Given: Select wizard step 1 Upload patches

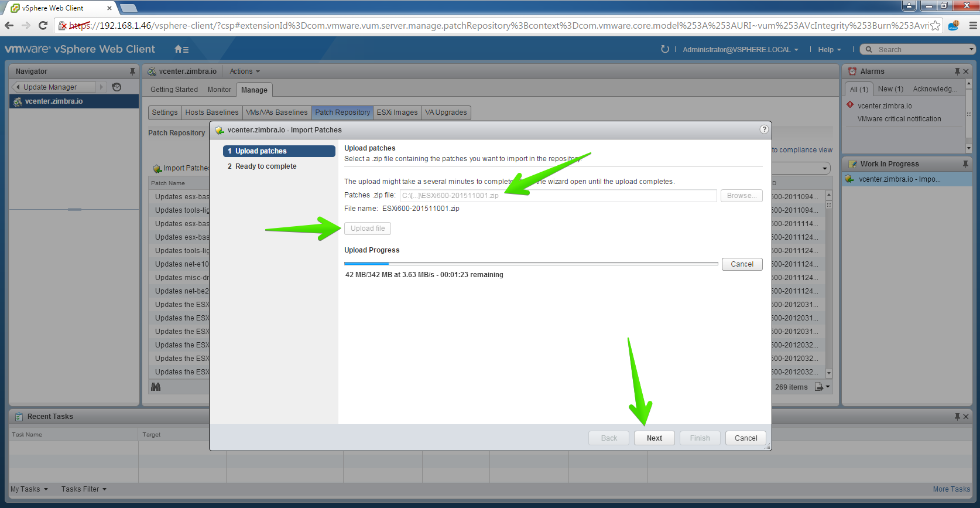Looking at the screenshot, I should 279,151.
